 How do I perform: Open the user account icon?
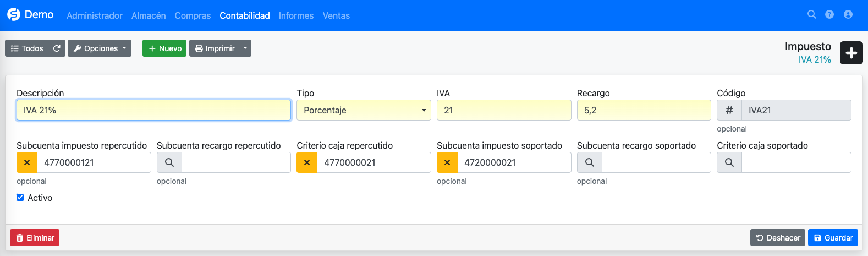(x=848, y=15)
